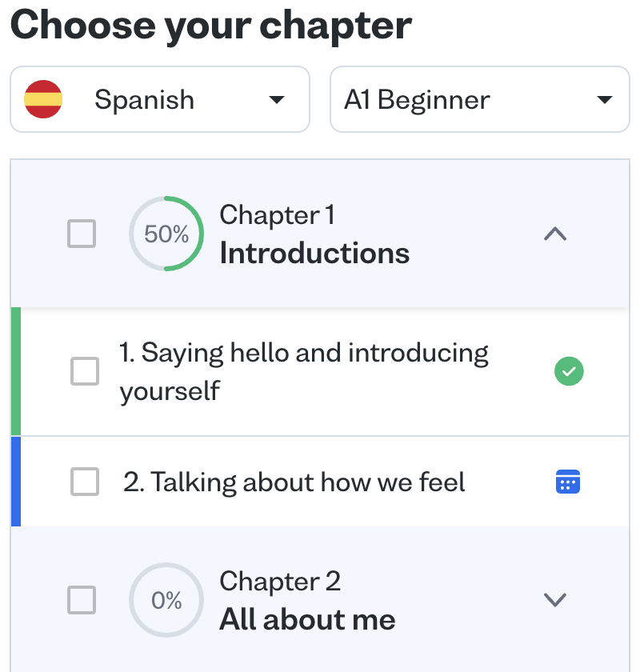Tick the Chapter 1 Introductions checkbox
Viewport: 640px width, 672px height.
(x=82, y=234)
